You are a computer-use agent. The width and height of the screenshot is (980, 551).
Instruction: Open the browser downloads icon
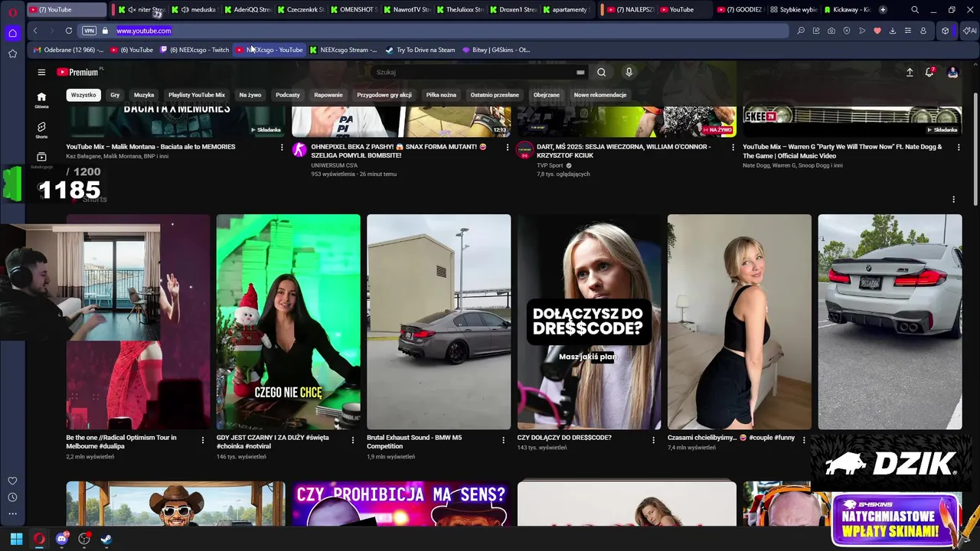[x=893, y=31]
